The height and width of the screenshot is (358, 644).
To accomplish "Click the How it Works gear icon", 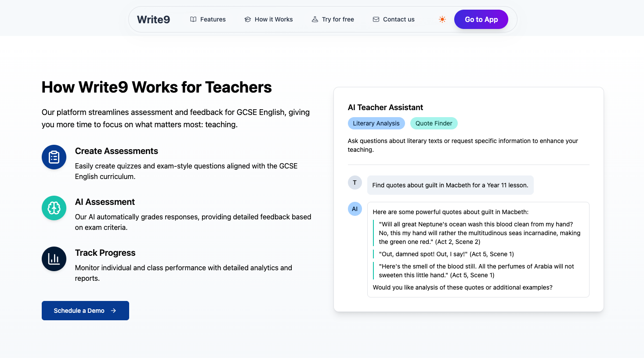I will [247, 19].
